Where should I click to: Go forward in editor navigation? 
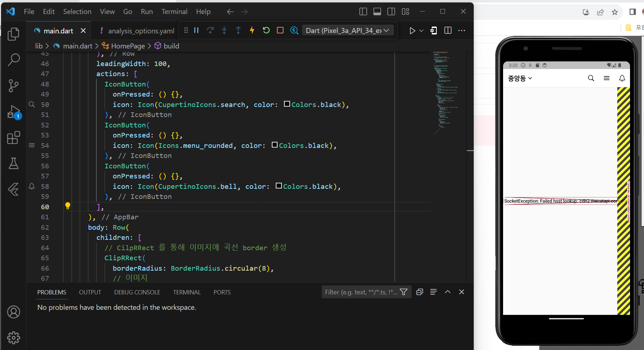tap(244, 12)
